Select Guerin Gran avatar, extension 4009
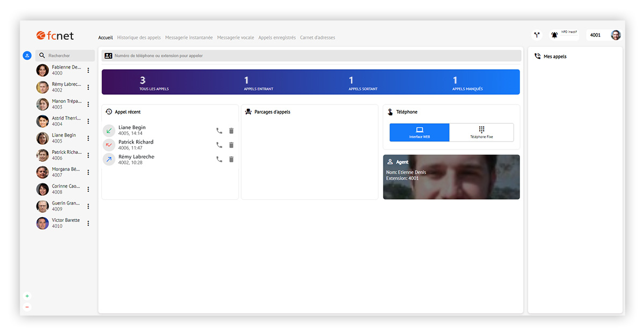 [42, 206]
